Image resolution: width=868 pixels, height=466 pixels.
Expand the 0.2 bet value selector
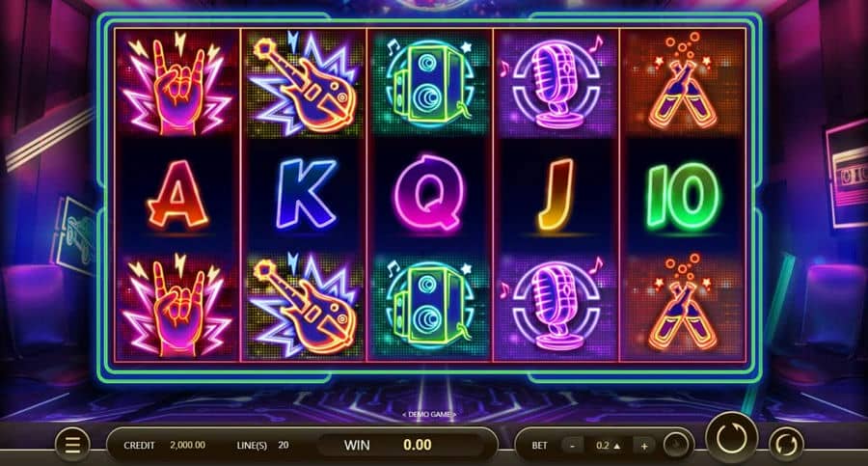pyautogui.click(x=609, y=446)
